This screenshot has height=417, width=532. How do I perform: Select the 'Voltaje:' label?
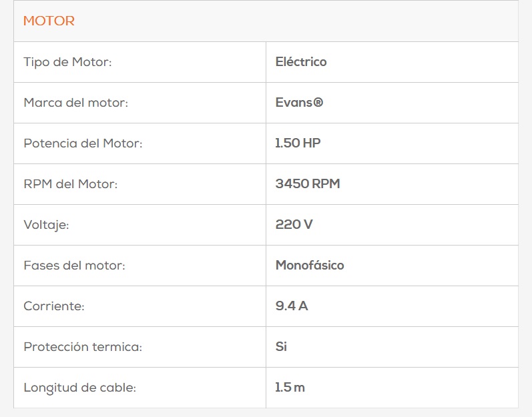click(46, 225)
